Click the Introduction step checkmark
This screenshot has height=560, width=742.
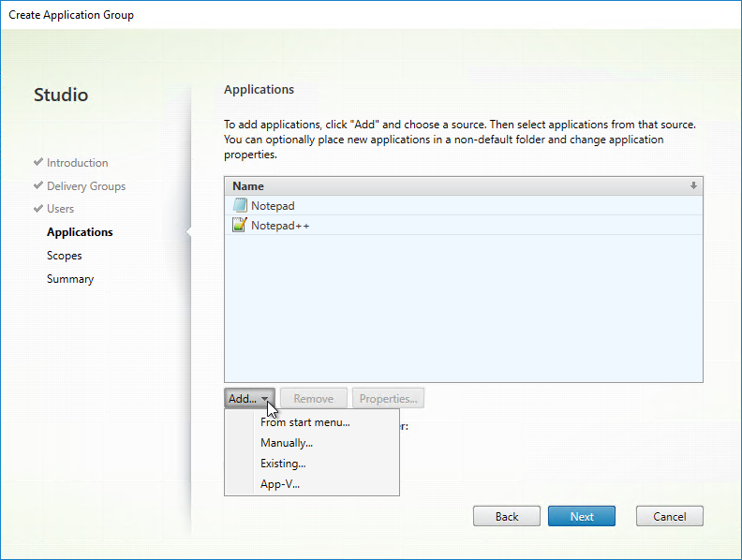coord(38,162)
